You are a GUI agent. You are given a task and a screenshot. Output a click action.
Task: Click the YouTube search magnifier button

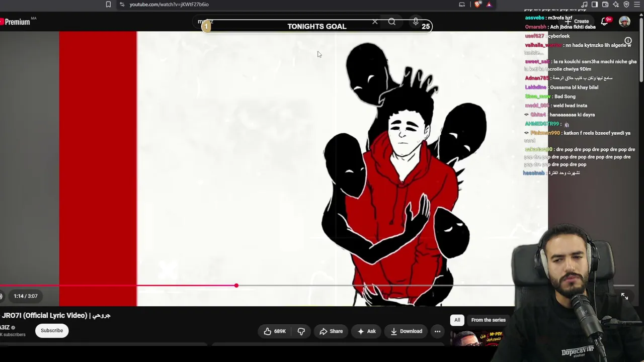point(392,22)
